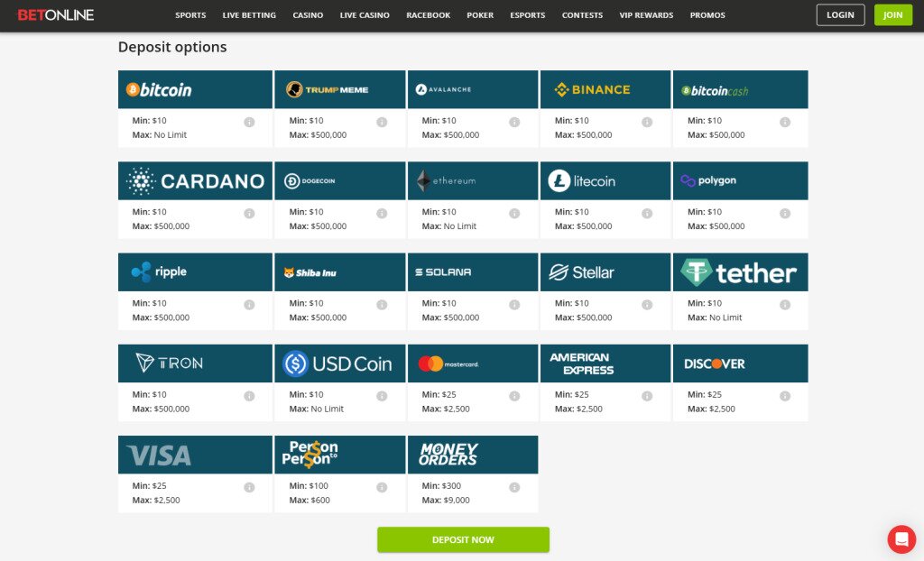Screen dimensions: 924x561
Task: Click the Ripple info icon
Action: (x=249, y=305)
